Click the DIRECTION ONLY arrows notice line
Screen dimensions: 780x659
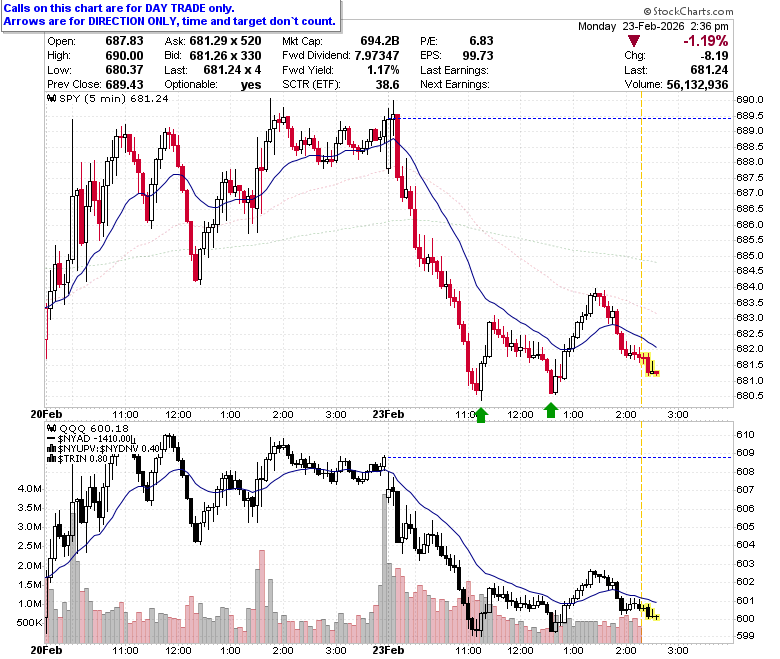[170, 21]
